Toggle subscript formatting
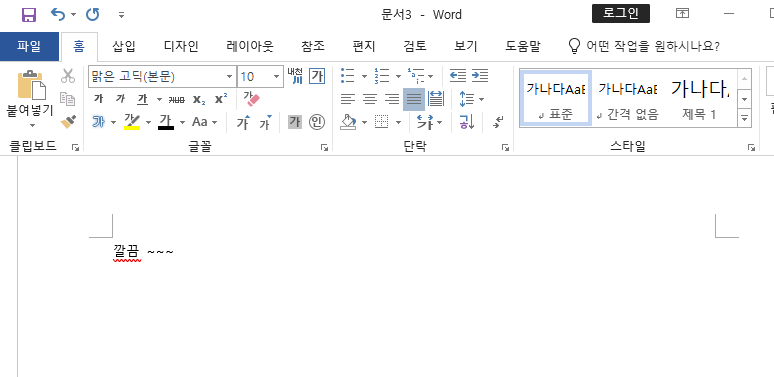Viewport: 774px width, 377px height. pos(198,99)
